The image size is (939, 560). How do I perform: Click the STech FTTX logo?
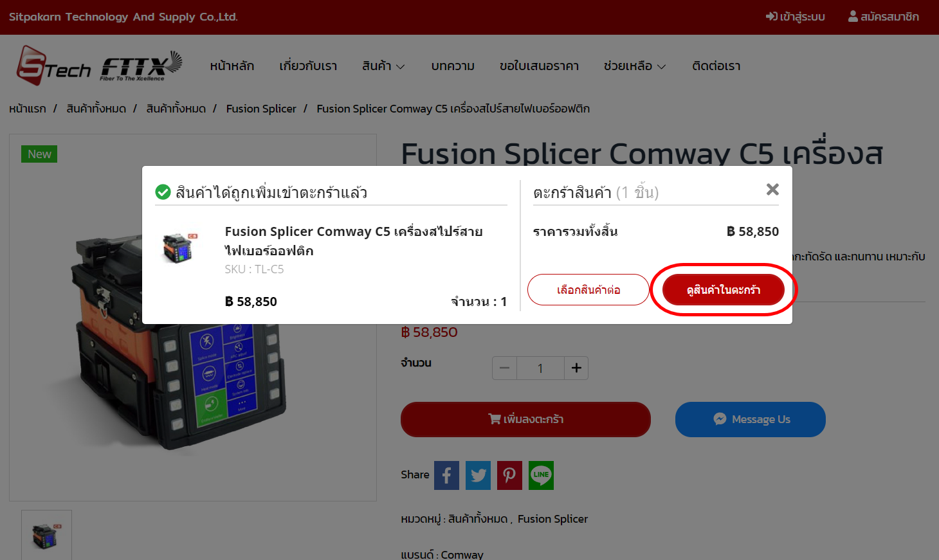[99, 66]
